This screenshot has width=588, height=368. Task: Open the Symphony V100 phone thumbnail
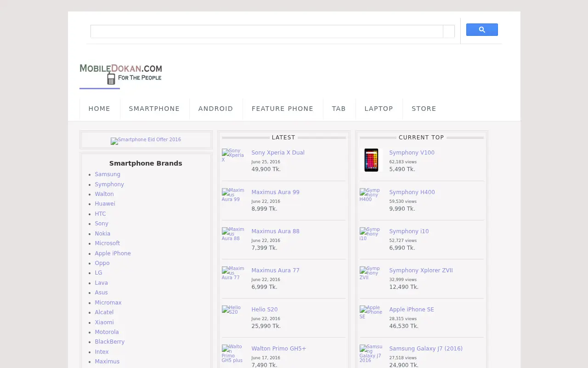(371, 160)
